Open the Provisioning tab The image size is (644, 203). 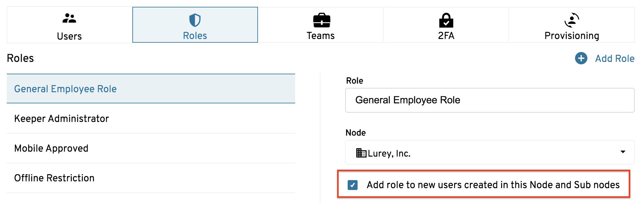click(x=572, y=25)
